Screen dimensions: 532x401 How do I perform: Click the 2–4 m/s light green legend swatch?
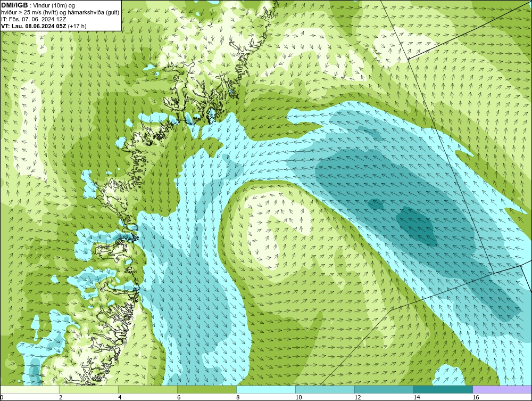[88, 389]
